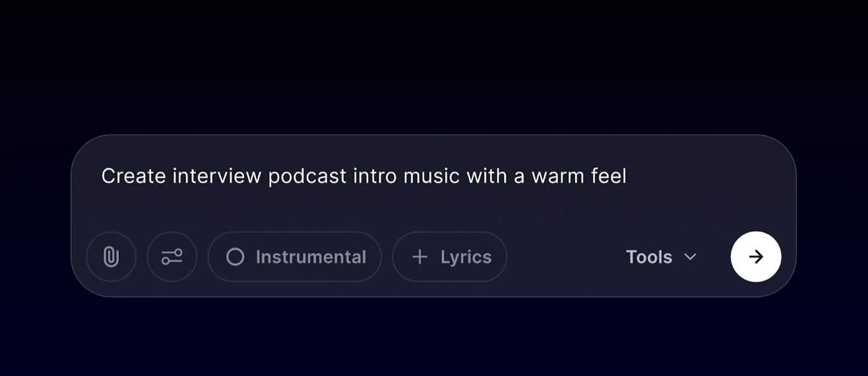Click the chevron next to Tools
The width and height of the screenshot is (868, 376).
[x=690, y=257]
